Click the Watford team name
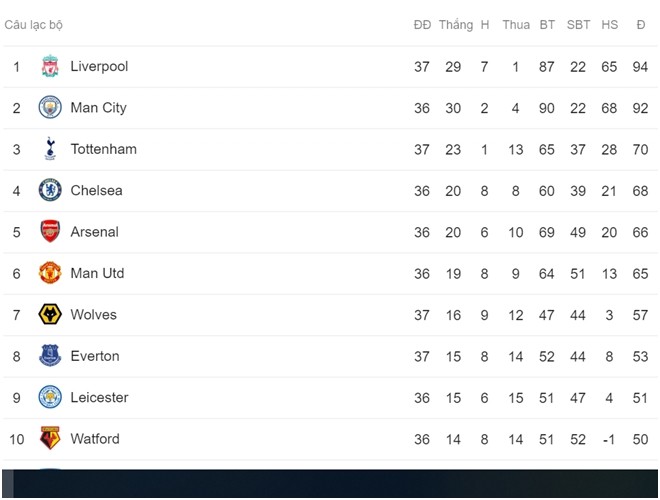This screenshot has width=660, height=500. point(95,439)
